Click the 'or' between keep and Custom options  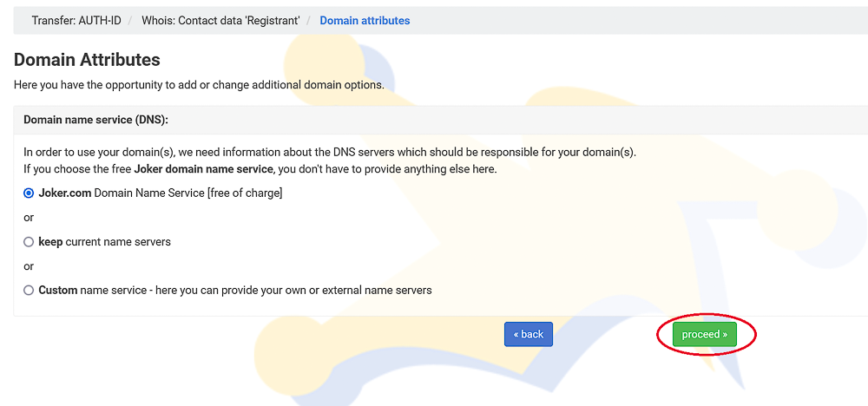pyautogui.click(x=29, y=266)
